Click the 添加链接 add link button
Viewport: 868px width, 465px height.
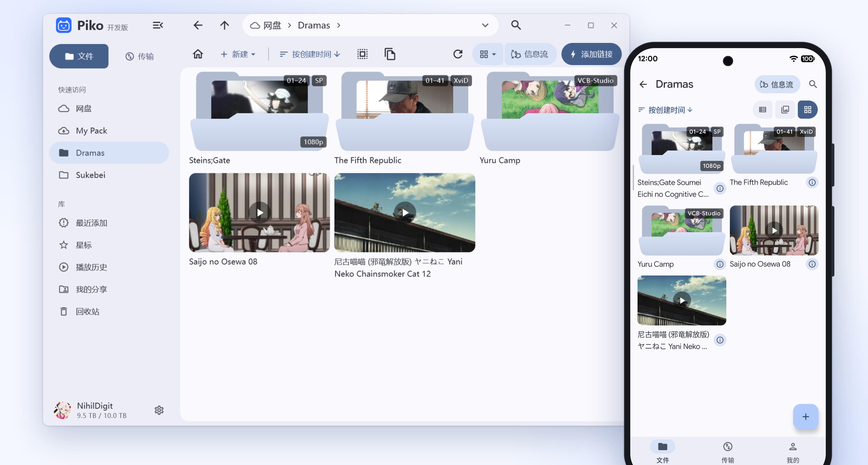pos(591,54)
